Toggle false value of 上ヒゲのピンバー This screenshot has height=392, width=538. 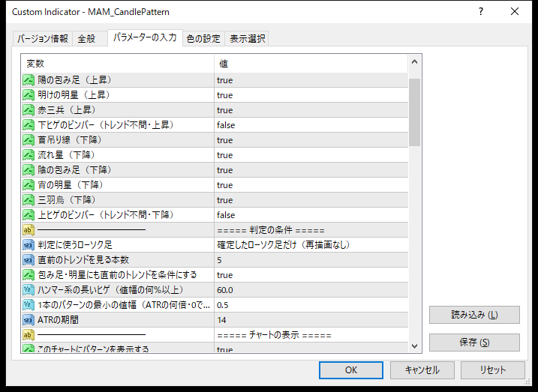click(311, 215)
